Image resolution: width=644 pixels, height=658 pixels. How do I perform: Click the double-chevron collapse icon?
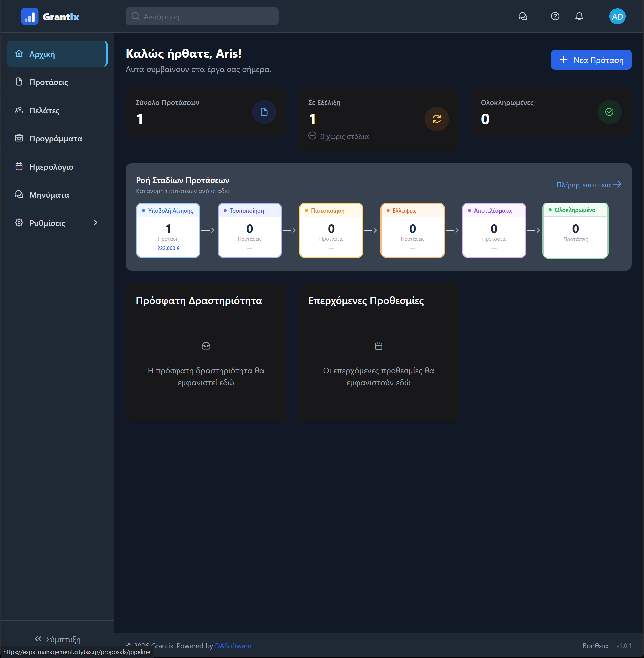tap(38, 639)
